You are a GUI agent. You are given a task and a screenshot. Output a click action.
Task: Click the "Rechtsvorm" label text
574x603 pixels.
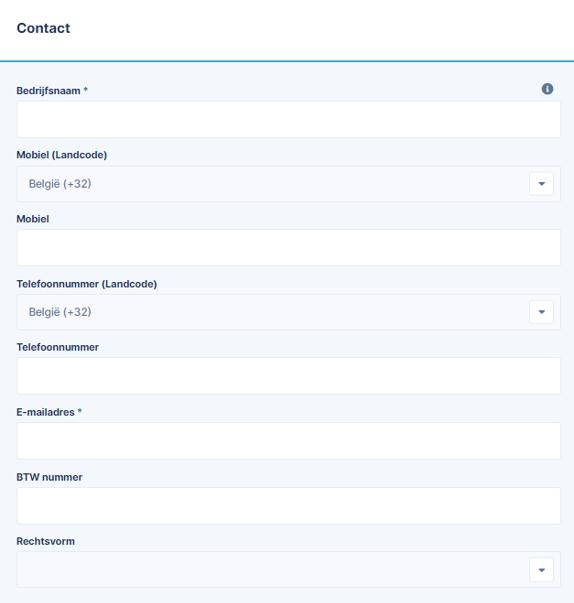45,541
